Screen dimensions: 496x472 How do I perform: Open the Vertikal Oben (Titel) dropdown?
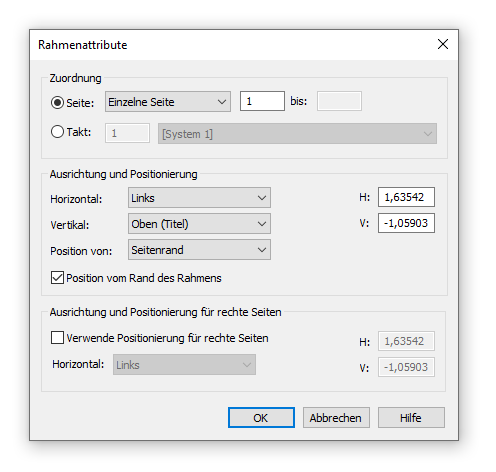pyautogui.click(x=199, y=224)
